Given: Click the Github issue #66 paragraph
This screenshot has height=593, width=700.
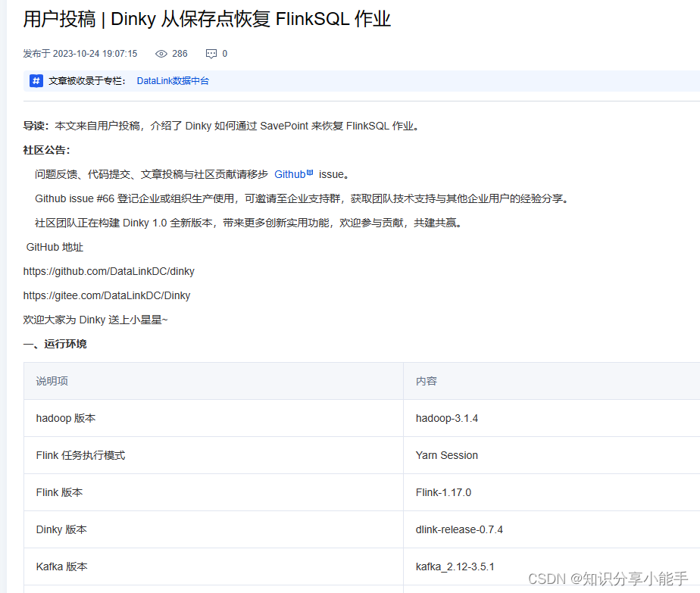Looking at the screenshot, I should (302, 198).
